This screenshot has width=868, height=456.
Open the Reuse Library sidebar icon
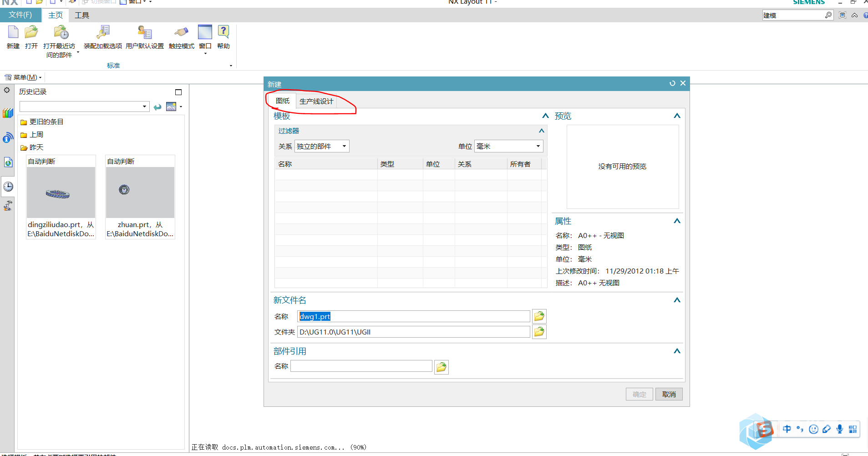[8, 113]
